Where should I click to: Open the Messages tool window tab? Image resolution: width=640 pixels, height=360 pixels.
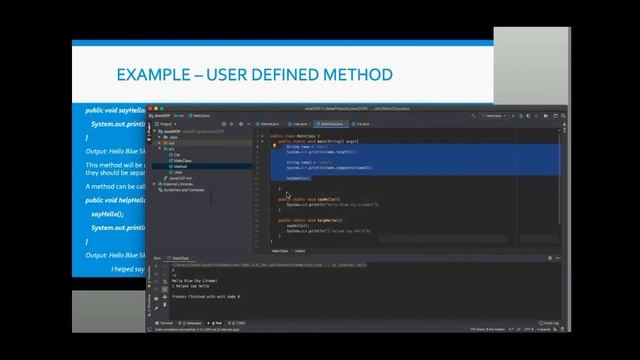pos(190,323)
